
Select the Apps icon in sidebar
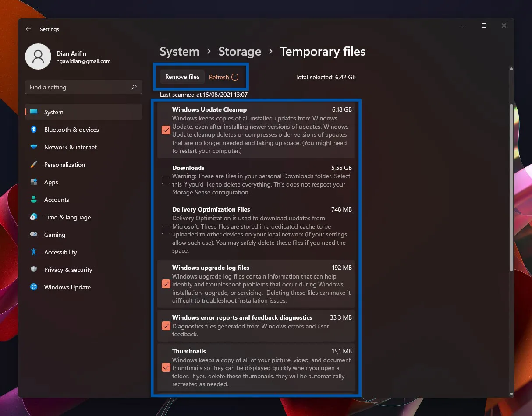(x=34, y=182)
